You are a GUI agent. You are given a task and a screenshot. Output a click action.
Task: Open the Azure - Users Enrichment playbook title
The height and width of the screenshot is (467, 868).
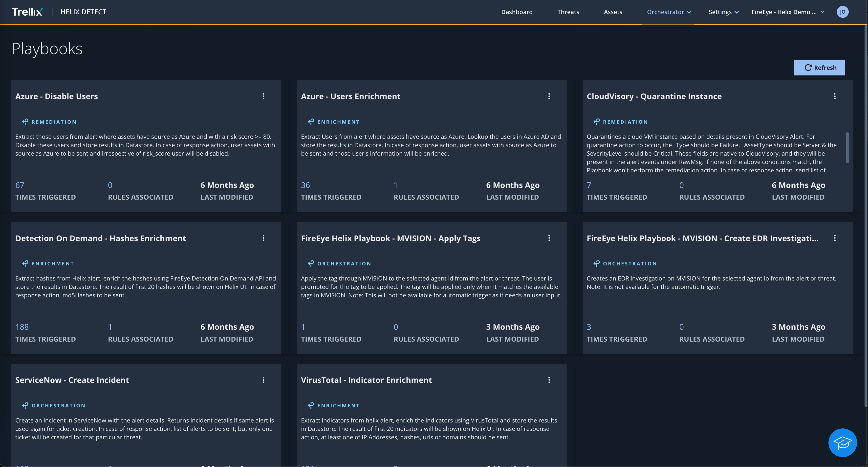point(350,96)
